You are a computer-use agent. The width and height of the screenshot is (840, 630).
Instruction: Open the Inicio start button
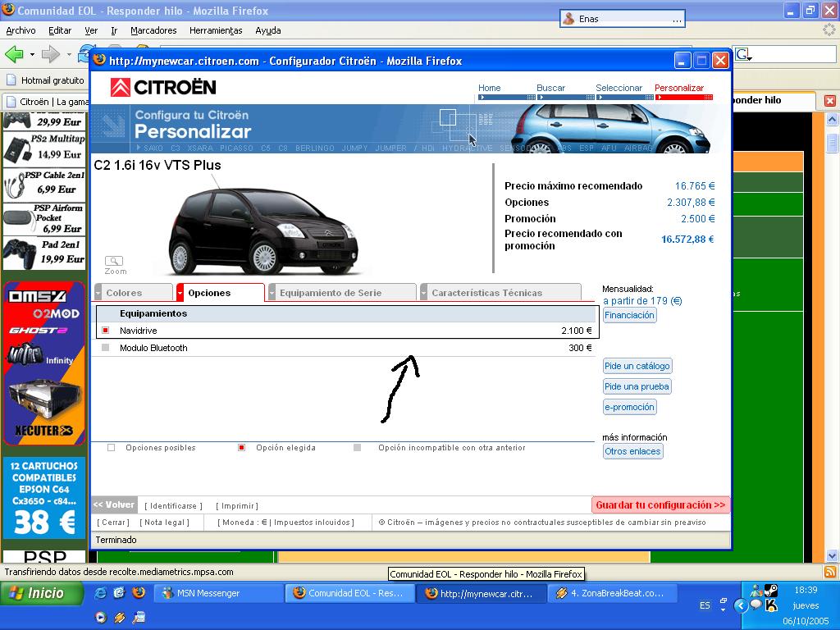click(x=41, y=593)
